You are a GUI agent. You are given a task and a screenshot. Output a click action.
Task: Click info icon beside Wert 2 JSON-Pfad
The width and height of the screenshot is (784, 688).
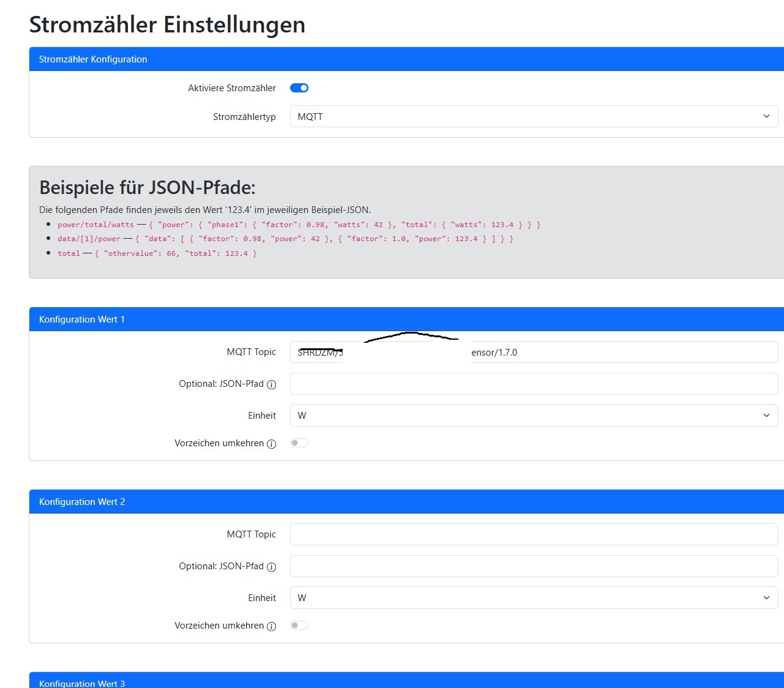click(272, 567)
